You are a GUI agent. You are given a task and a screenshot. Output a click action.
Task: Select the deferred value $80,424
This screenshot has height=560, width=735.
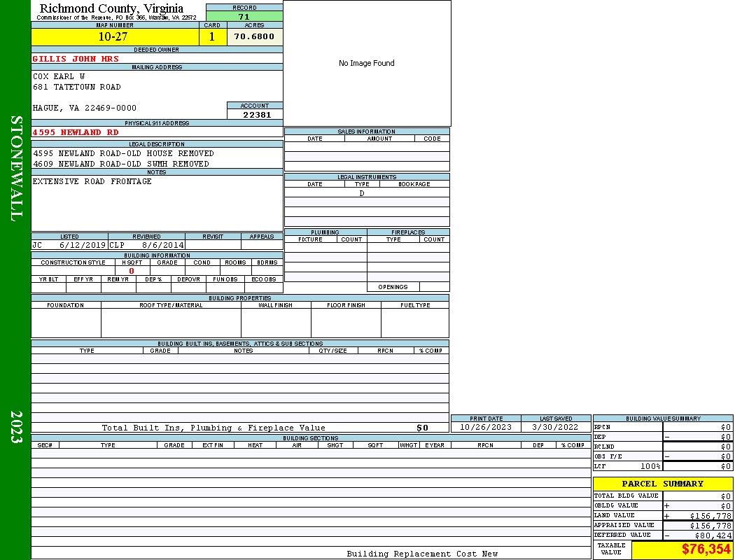pyautogui.click(x=713, y=535)
